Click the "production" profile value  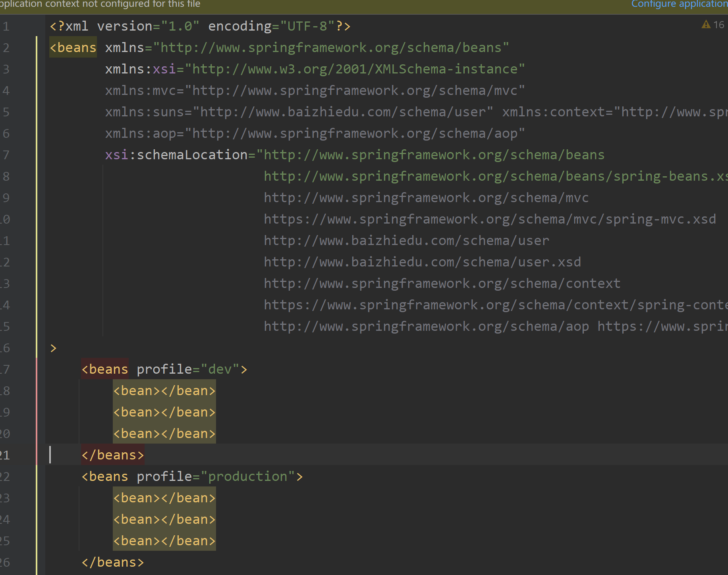click(248, 477)
